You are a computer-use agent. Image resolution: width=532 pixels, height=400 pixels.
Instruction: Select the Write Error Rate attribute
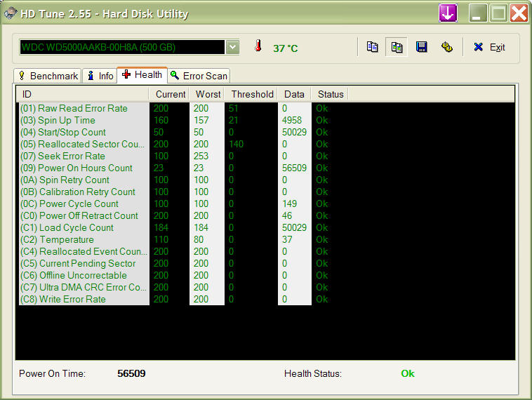click(x=62, y=299)
